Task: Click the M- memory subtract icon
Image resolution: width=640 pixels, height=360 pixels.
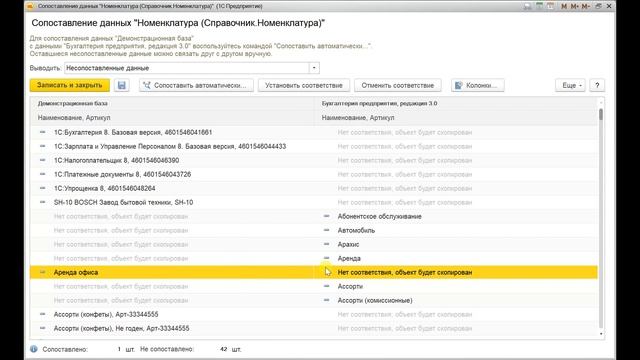Action: [x=586, y=6]
